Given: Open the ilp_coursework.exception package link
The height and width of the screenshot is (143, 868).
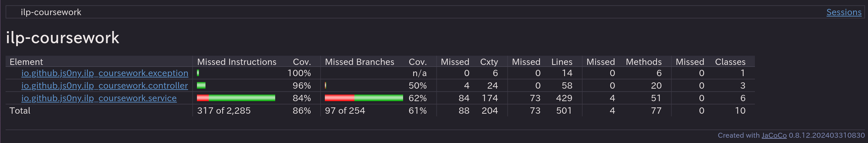Looking at the screenshot, I should (105, 73).
